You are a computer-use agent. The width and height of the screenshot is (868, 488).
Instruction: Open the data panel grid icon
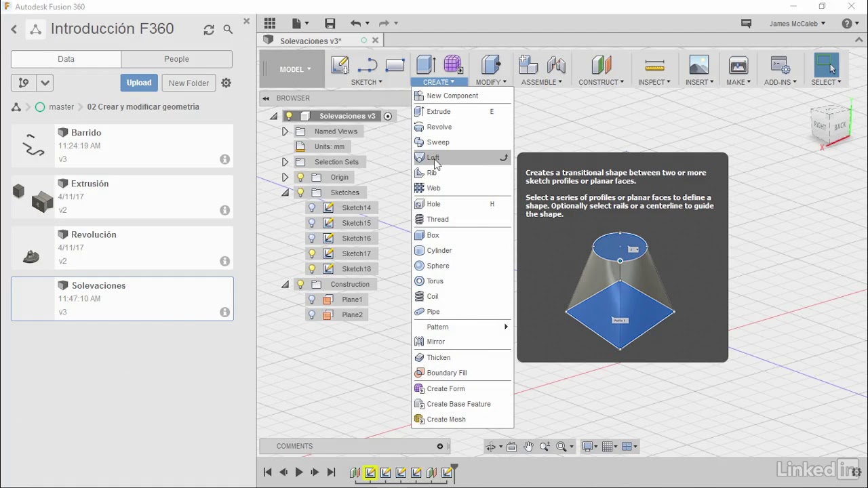270,24
